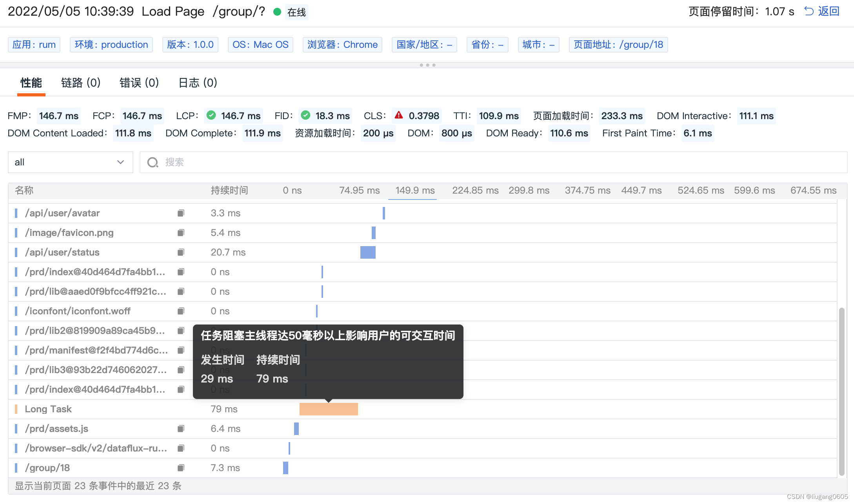Click the /api/user/status blue timeline bar
Viewport: 854px width, 504px height.
pyautogui.click(x=368, y=252)
